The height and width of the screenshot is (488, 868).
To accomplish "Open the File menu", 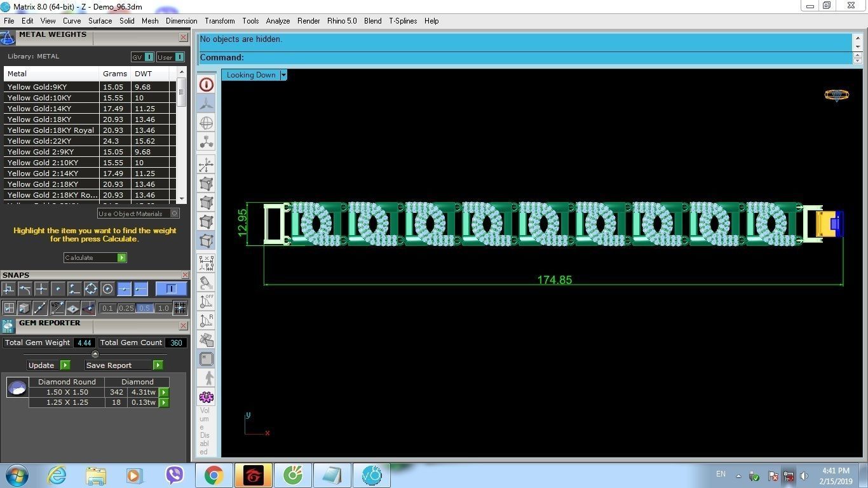I will 9,21.
